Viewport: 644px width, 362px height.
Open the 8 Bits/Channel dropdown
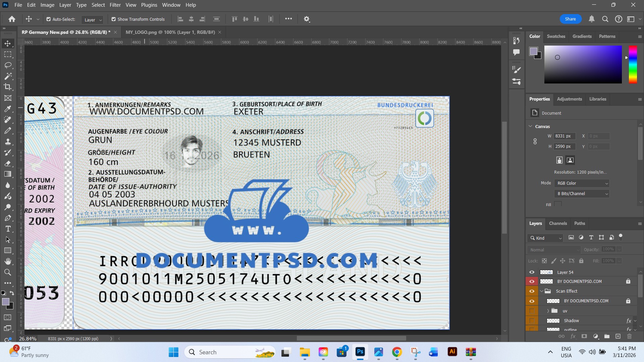click(582, 193)
